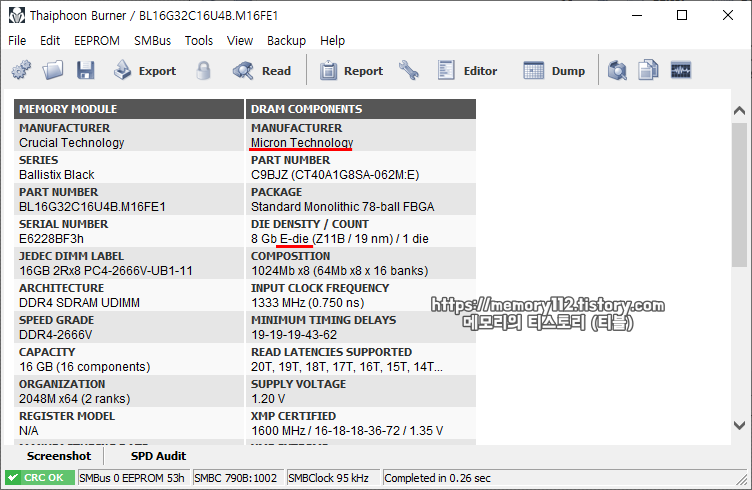Switch to the SPD Audit tab
The width and height of the screenshot is (752, 490).
158,456
